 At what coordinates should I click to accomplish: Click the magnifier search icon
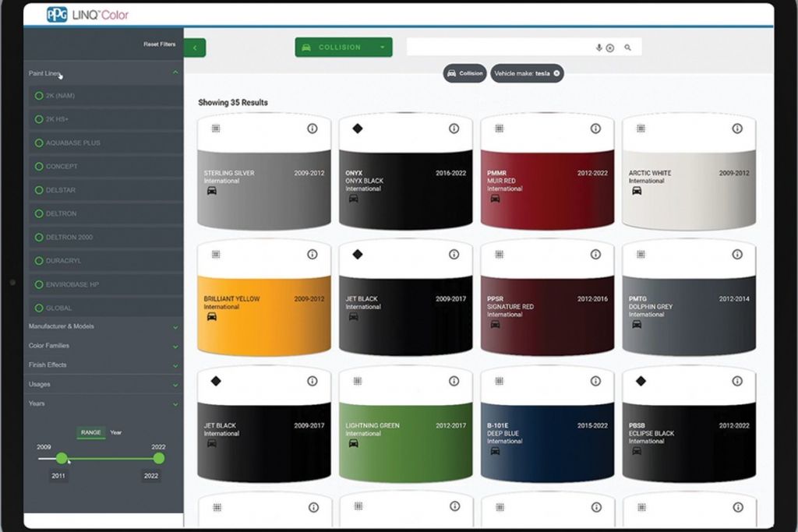click(x=627, y=48)
